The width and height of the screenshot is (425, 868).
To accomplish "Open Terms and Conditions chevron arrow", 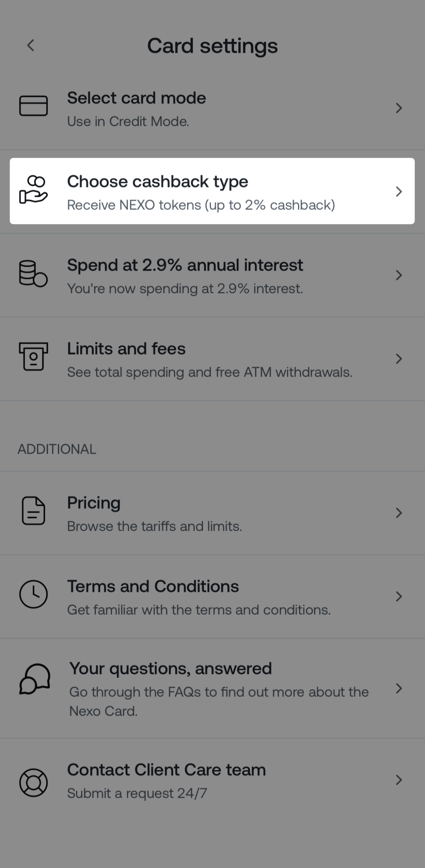I will (399, 596).
